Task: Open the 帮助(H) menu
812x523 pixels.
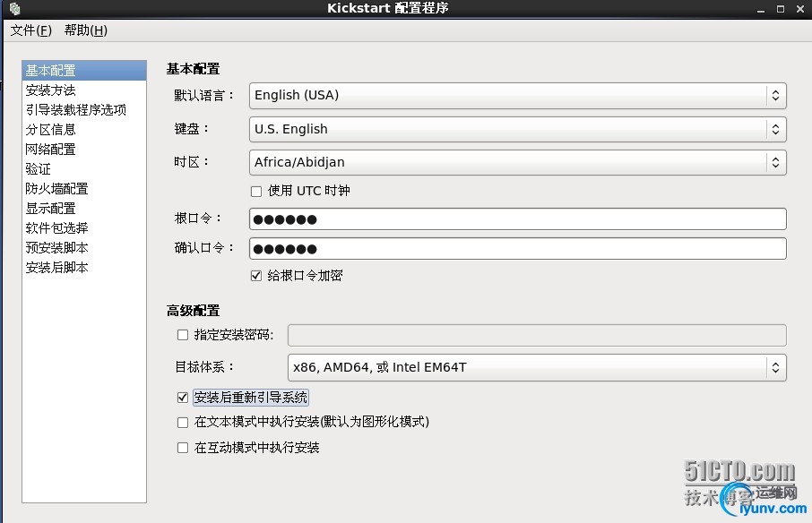Action: coord(86,30)
